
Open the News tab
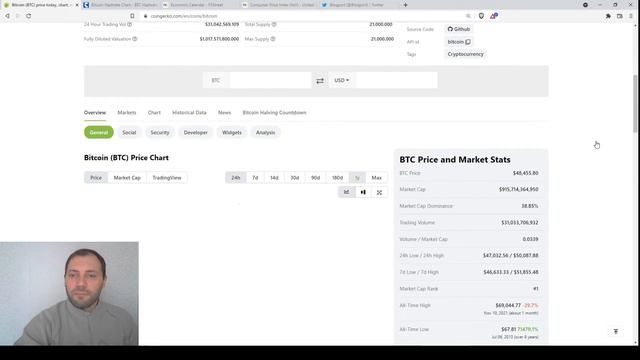point(224,113)
